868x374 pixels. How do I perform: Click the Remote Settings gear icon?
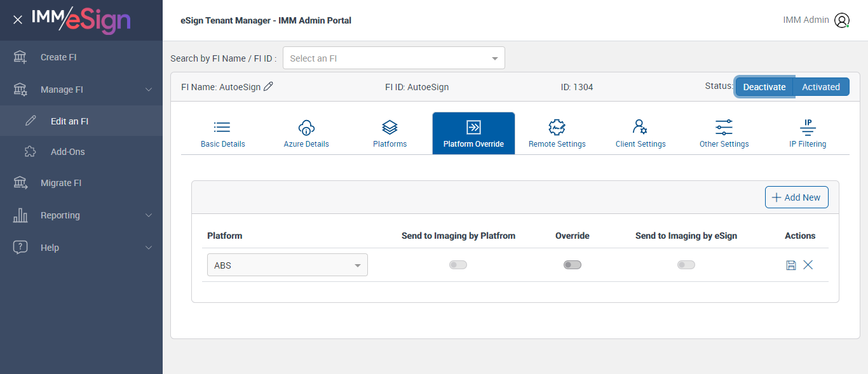(557, 128)
